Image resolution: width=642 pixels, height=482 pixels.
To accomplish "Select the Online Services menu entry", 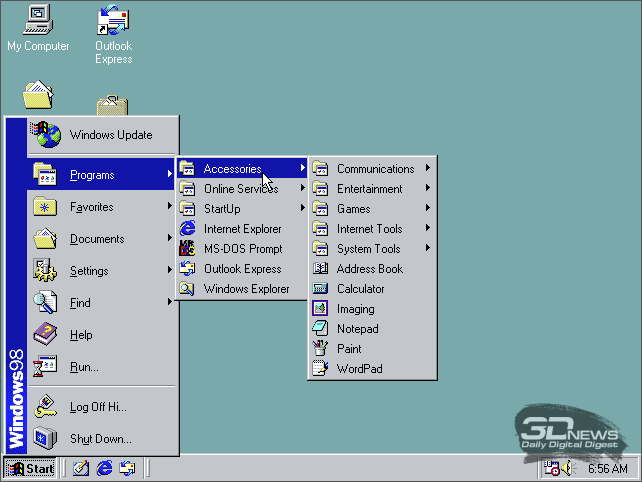I will click(x=242, y=188).
